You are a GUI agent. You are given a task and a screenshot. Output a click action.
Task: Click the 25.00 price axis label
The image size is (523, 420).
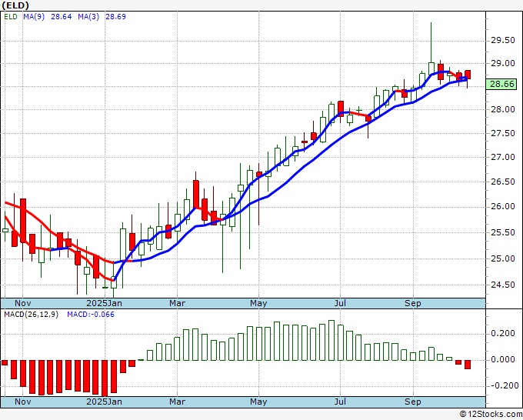pos(503,258)
